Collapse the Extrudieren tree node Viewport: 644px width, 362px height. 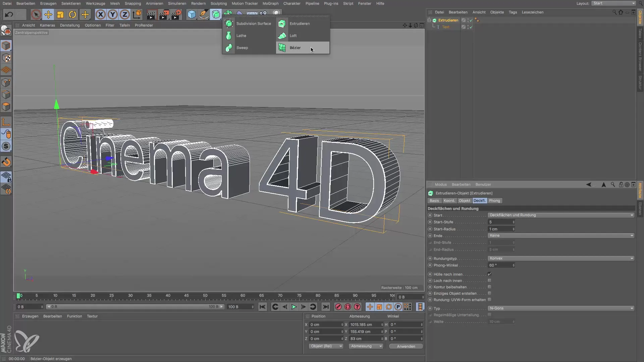tap(429, 20)
